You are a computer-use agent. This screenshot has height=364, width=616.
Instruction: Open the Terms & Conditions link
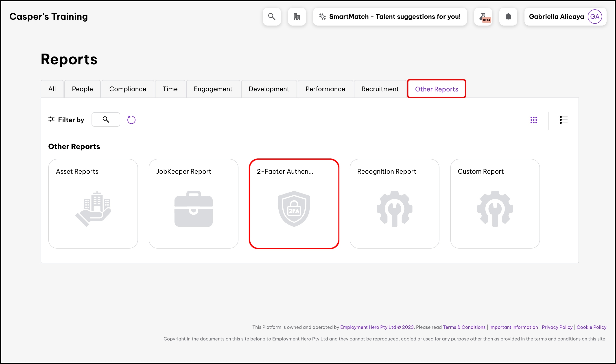464,327
